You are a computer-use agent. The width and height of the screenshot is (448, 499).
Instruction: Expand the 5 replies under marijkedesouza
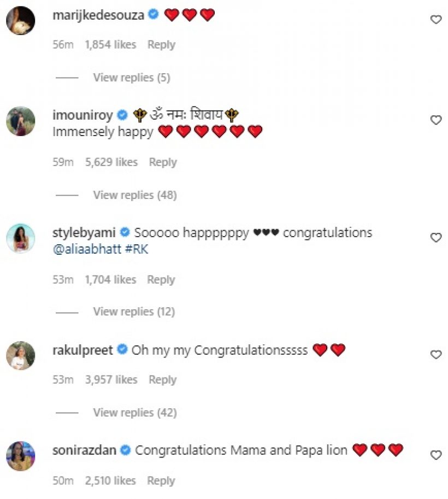[131, 78]
